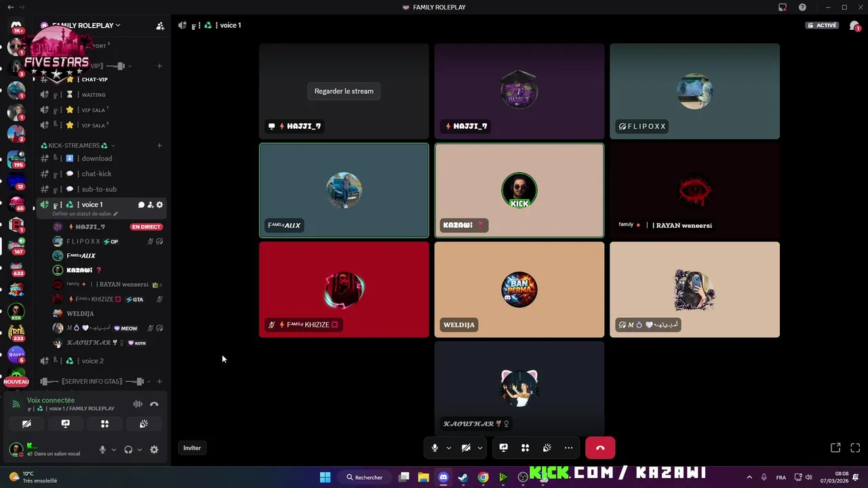Click ACTIVÉ status badge at top
The image size is (868, 488).
[823, 26]
